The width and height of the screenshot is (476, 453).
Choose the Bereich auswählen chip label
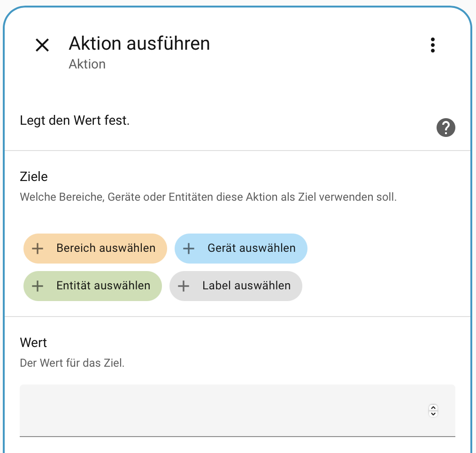(106, 248)
